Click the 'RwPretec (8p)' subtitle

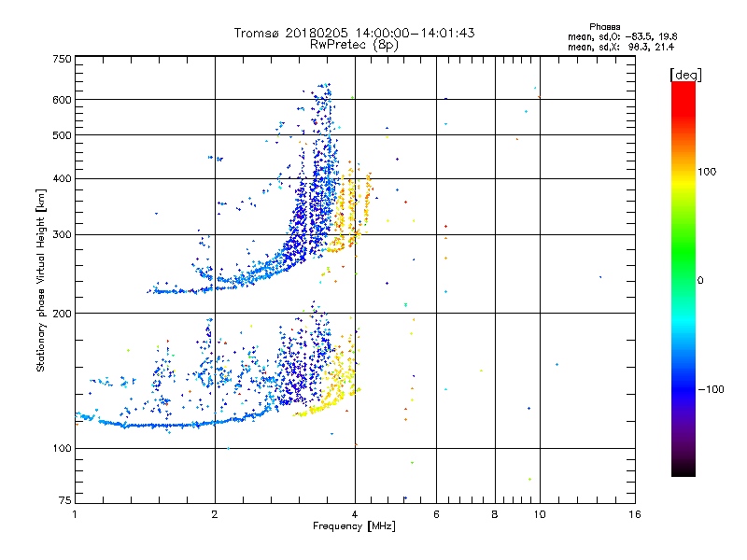pos(354,45)
